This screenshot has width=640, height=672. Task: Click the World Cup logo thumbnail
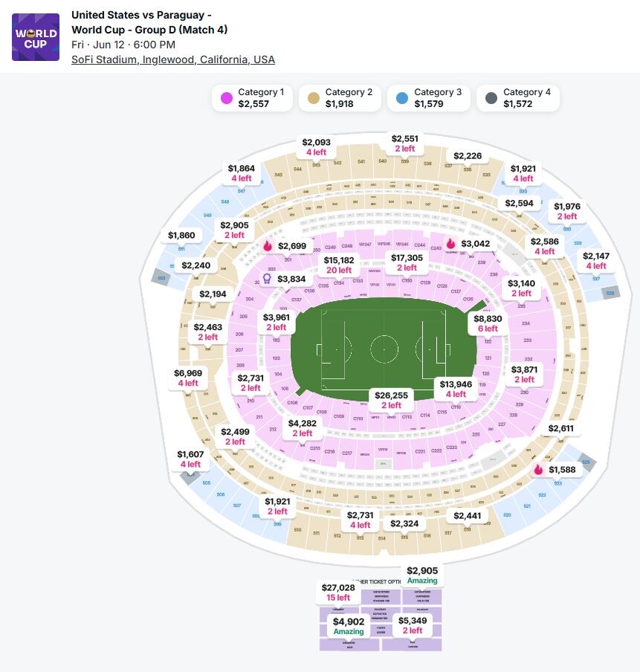[36, 37]
